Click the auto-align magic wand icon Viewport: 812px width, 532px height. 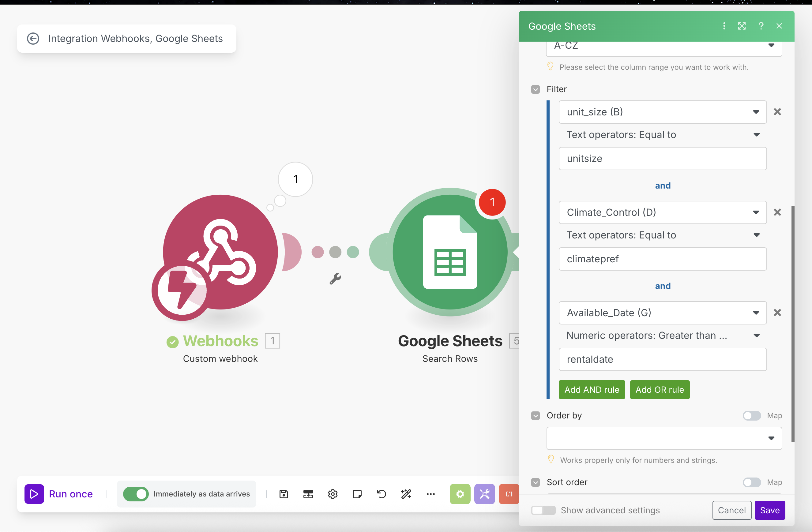(406, 494)
